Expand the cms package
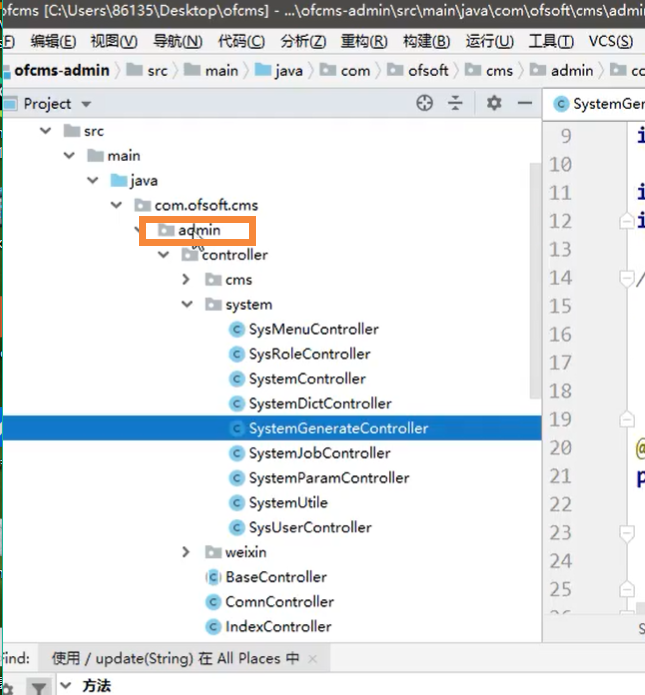This screenshot has height=695, width=645. coord(186,280)
